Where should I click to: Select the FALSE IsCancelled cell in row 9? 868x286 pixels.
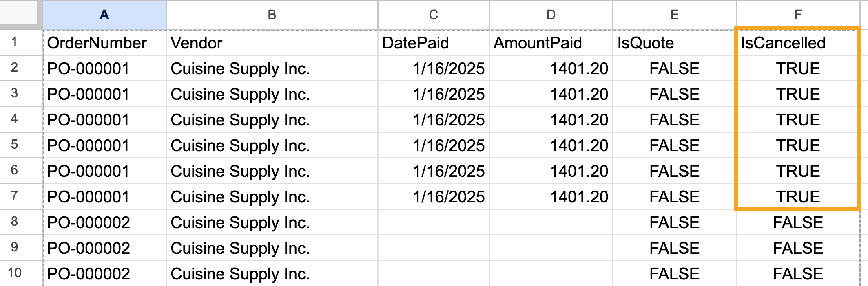pyautogui.click(x=797, y=248)
